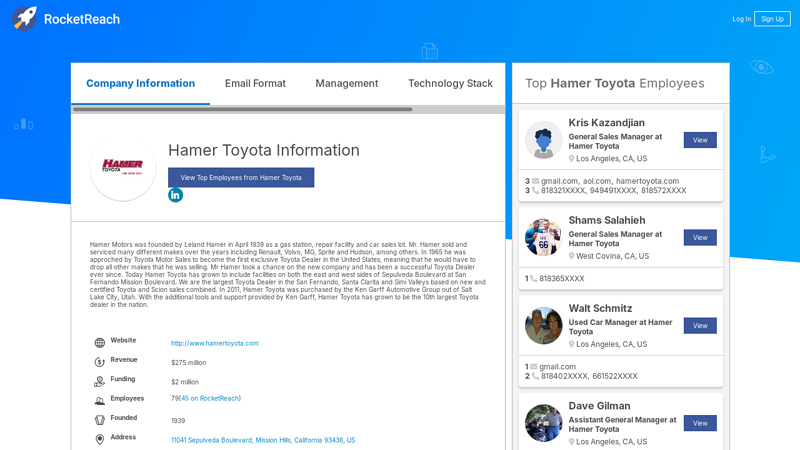Screen dimensions: 800x450
Task: Click the Hamer Toyota Information heading
Action: click(264, 150)
